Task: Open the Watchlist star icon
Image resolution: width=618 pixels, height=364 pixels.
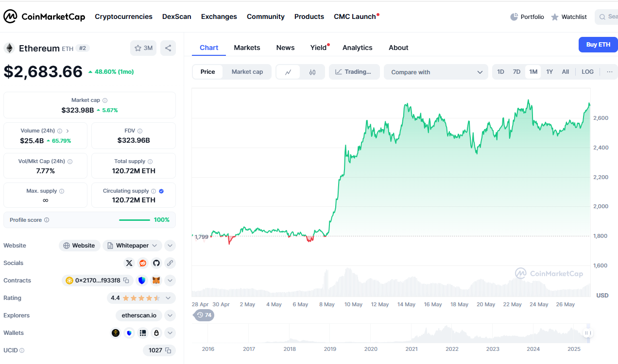Action: [555, 17]
